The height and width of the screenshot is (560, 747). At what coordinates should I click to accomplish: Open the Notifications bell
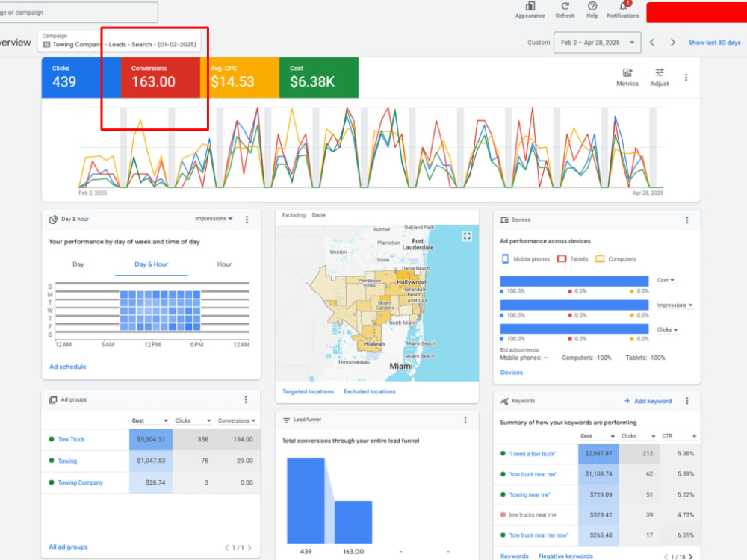[x=623, y=6]
